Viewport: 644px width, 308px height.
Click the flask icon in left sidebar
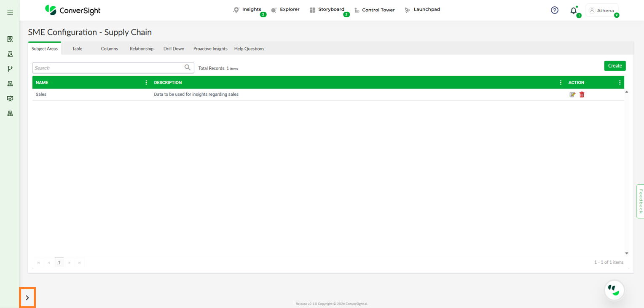(x=10, y=54)
